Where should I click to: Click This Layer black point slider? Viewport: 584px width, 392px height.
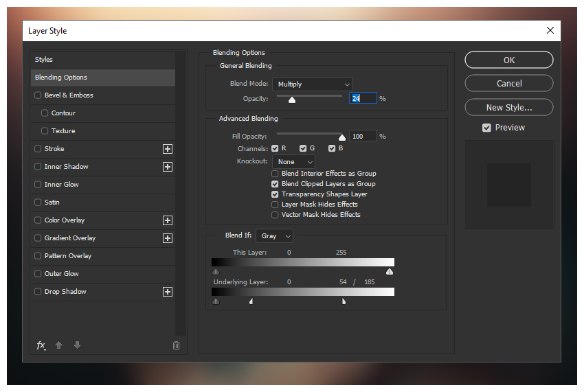click(x=216, y=271)
